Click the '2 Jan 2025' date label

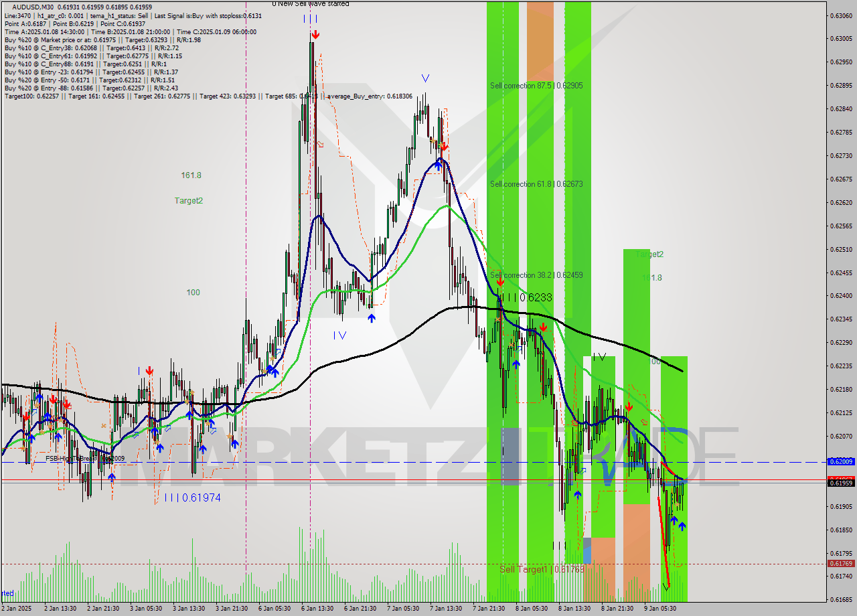(x=16, y=609)
